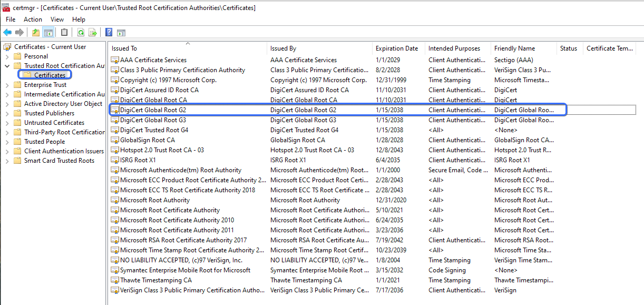Viewport: 644px width, 305px height.
Task: Select the GlobalSign Root CA certificate row
Action: (x=147, y=140)
